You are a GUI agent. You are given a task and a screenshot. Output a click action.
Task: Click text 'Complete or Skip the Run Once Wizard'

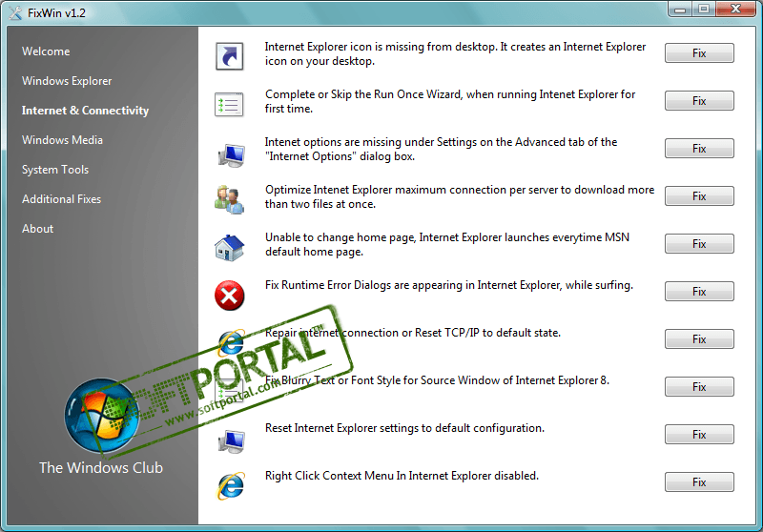tap(364, 94)
